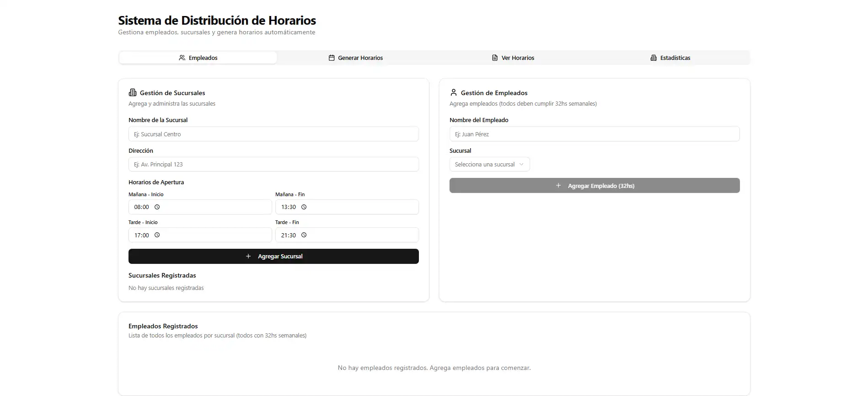Click the Lista de todos los empleados description
The width and height of the screenshot is (868, 396).
tap(217, 336)
